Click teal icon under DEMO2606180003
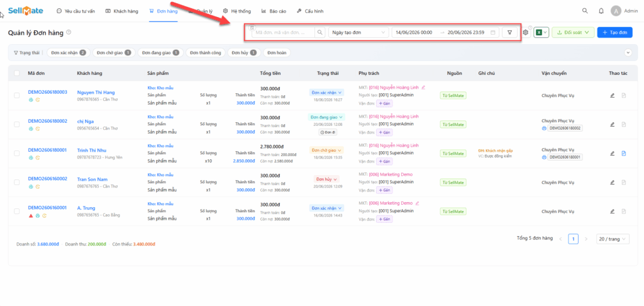Image resolution: width=644 pixels, height=306 pixels. pyautogui.click(x=31, y=99)
